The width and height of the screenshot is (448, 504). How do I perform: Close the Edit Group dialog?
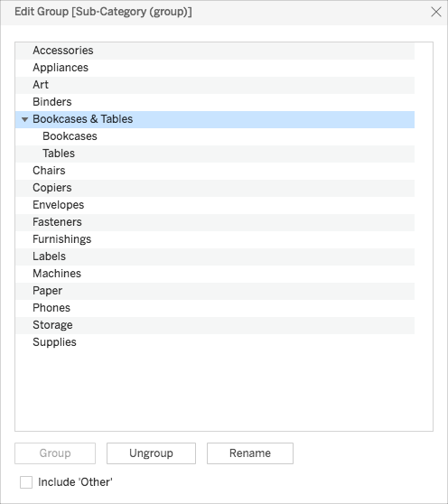(x=435, y=12)
